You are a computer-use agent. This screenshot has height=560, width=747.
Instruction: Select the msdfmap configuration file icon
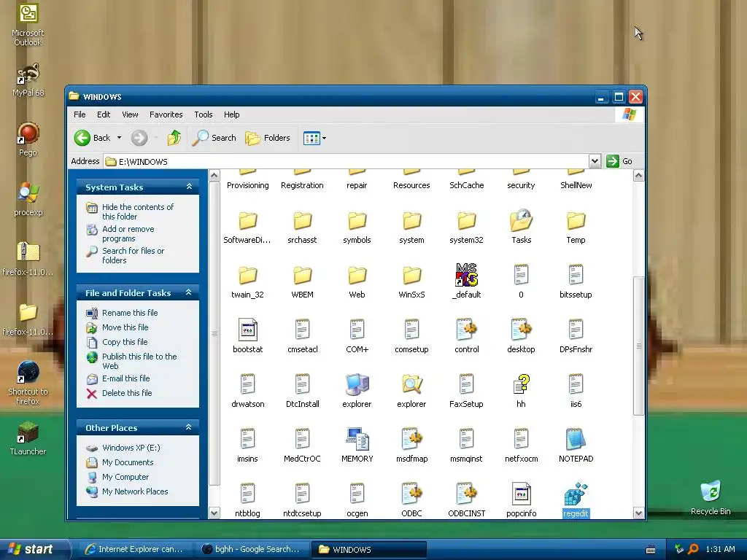click(411, 438)
